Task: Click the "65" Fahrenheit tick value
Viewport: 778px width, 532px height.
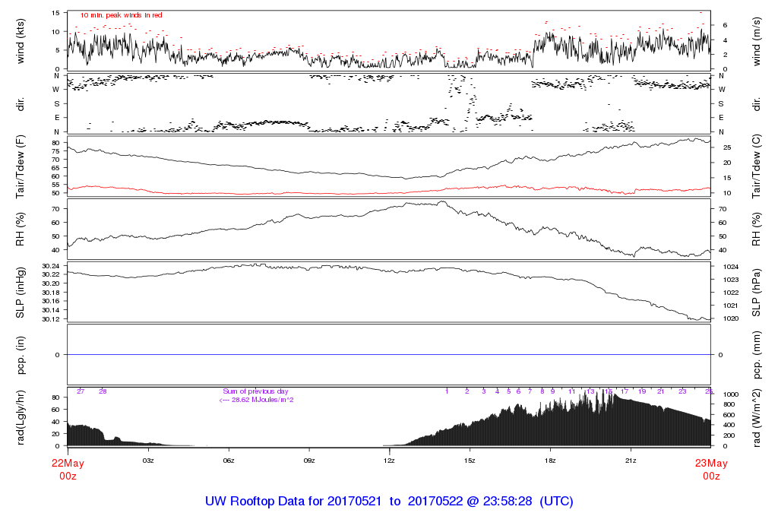Action: point(55,168)
